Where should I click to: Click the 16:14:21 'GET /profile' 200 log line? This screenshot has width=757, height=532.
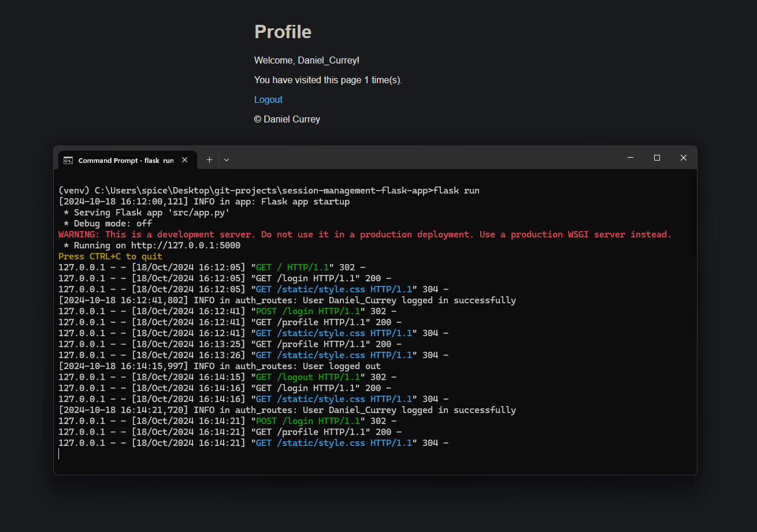click(x=230, y=432)
